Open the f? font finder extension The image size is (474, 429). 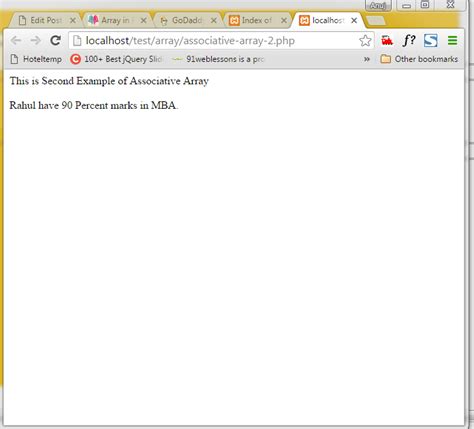tap(409, 40)
